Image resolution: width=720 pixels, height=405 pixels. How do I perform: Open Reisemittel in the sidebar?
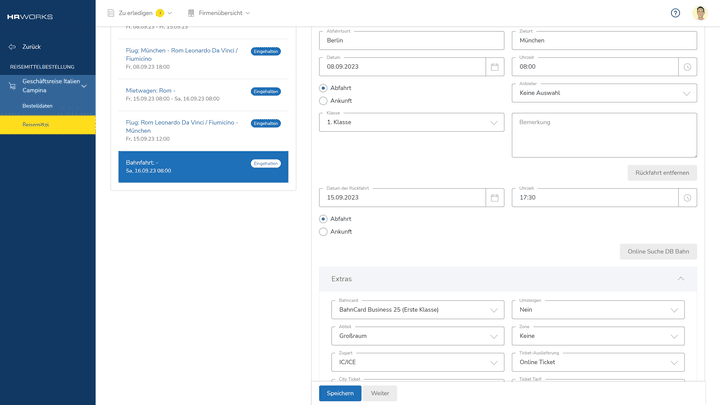pos(36,125)
